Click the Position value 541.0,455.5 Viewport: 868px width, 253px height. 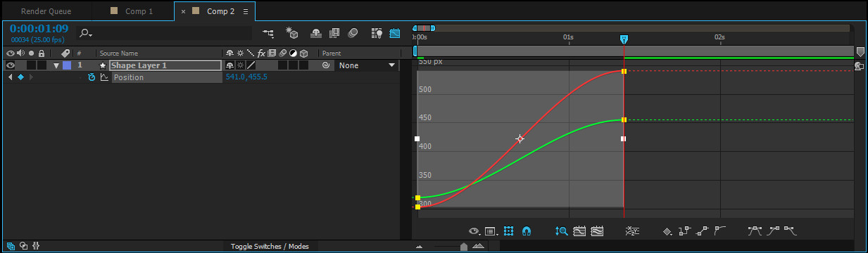(x=246, y=77)
